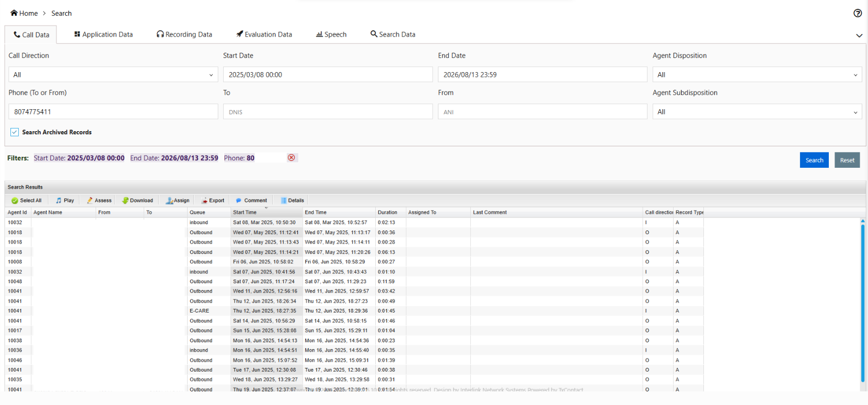
Task: Select row starting Sun 15, Jun 2025, 15:28:08
Action: [x=354, y=331]
